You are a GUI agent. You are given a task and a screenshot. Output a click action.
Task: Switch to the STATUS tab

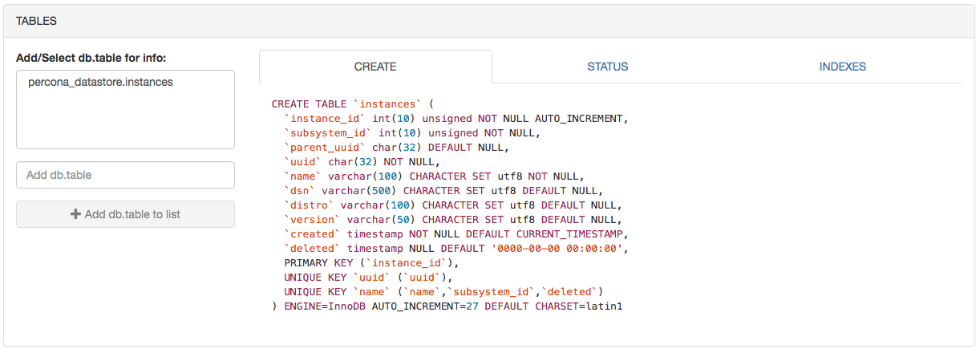pyautogui.click(x=607, y=67)
